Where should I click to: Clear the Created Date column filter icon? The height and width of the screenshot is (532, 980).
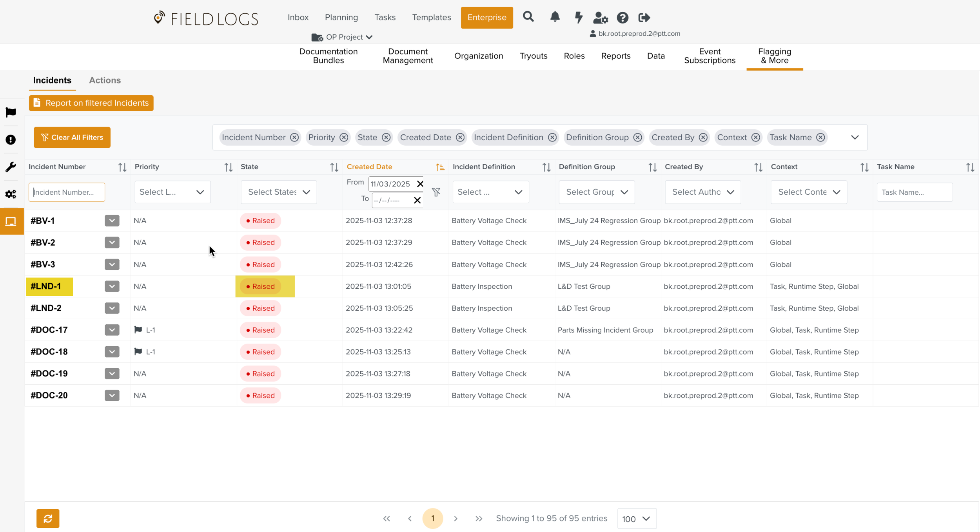tap(436, 192)
